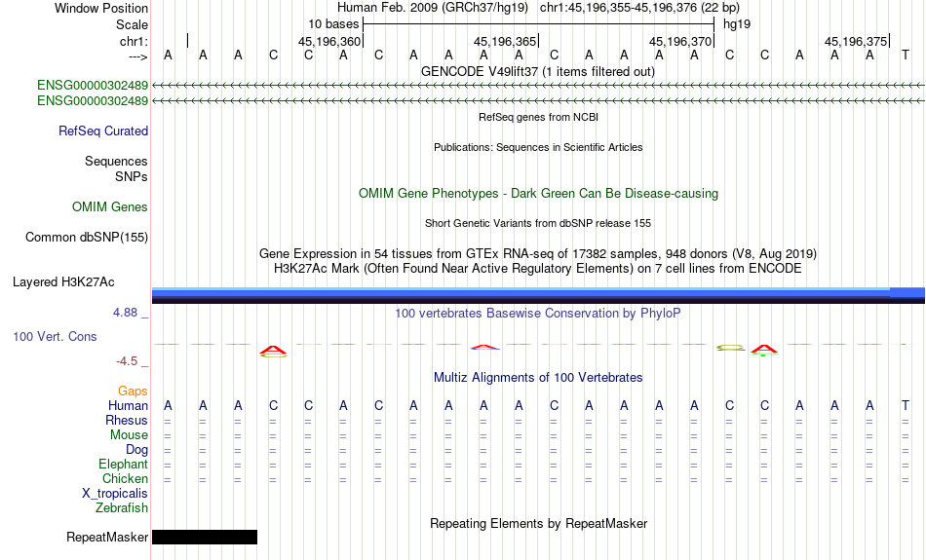Click the T base in the reference sequence row
This screenshot has width=926, height=560.
click(x=906, y=55)
